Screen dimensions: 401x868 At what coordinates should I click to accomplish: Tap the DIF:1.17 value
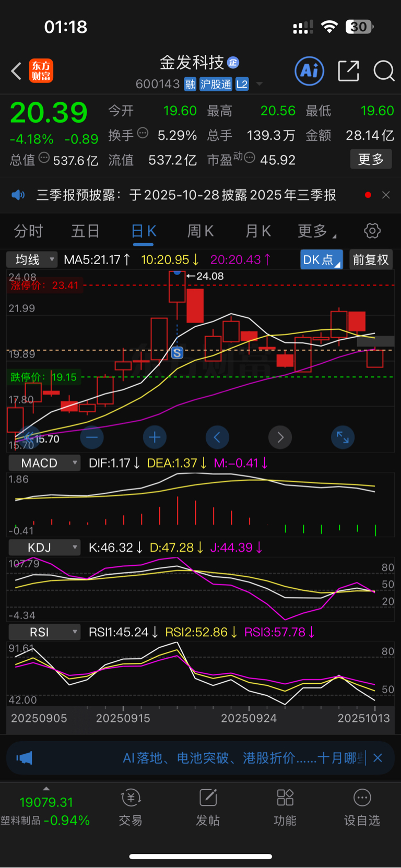point(114,463)
